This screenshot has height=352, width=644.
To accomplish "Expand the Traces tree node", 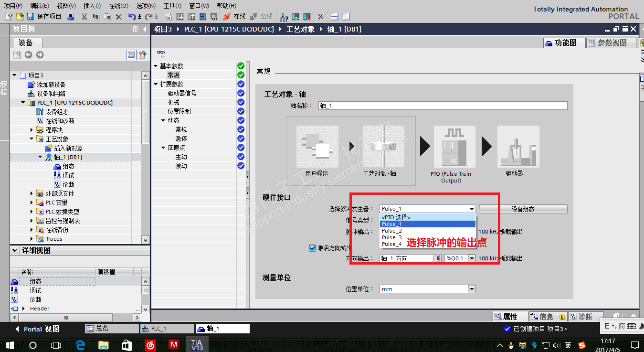I will point(32,239).
